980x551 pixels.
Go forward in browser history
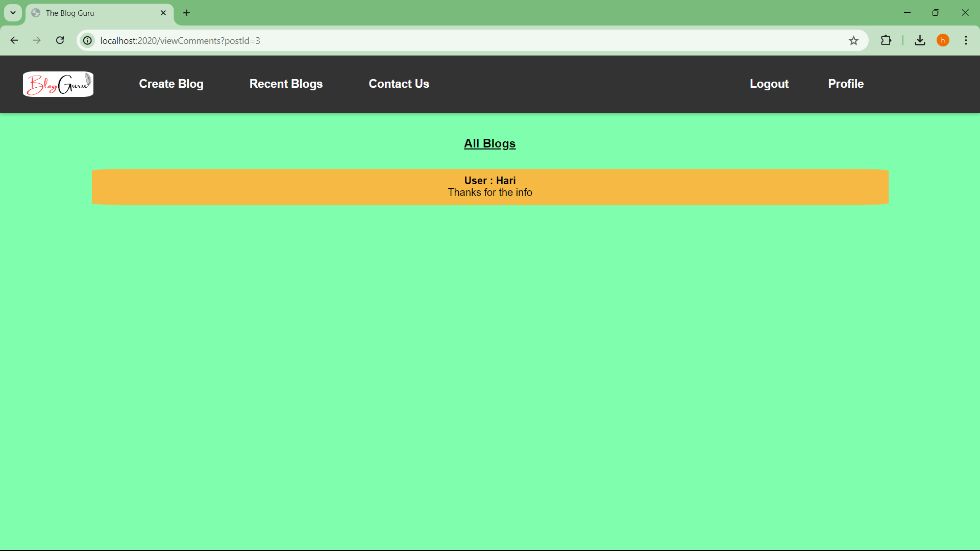point(37,40)
